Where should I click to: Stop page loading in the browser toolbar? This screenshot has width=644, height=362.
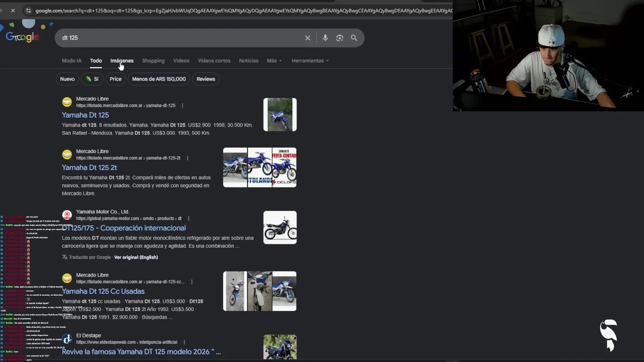pyautogui.click(x=13, y=10)
